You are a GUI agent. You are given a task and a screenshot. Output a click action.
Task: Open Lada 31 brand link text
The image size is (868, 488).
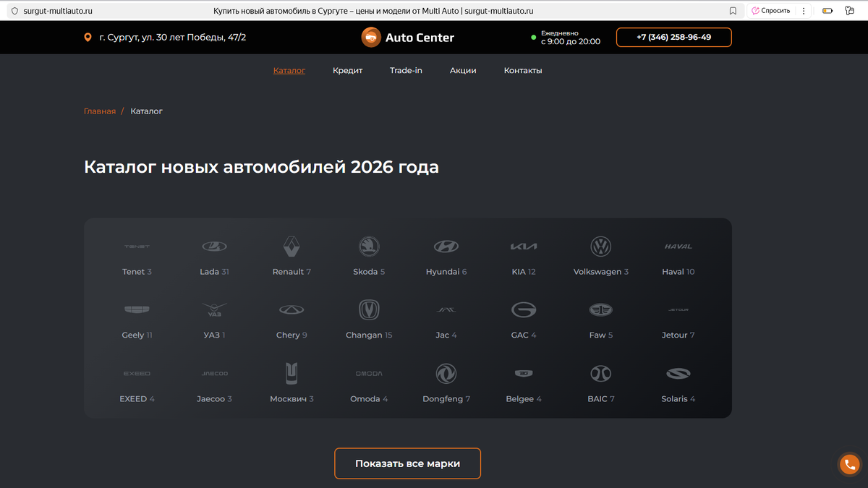point(214,272)
